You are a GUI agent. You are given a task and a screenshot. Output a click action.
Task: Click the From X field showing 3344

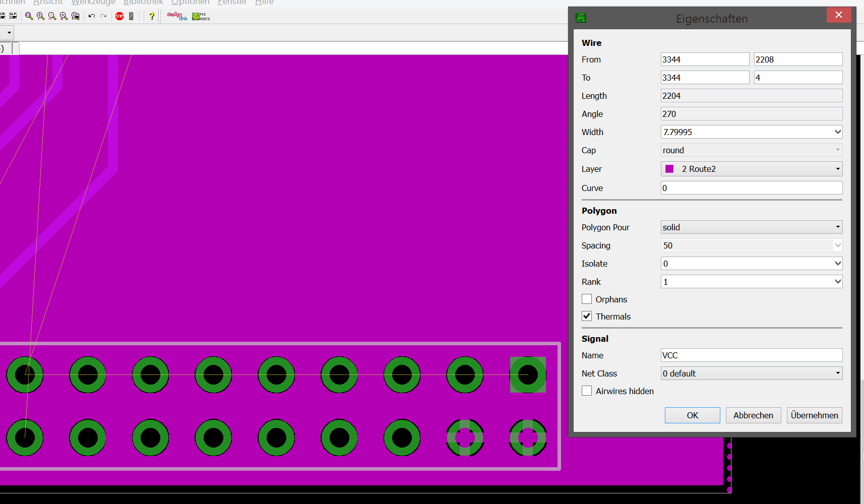[705, 59]
